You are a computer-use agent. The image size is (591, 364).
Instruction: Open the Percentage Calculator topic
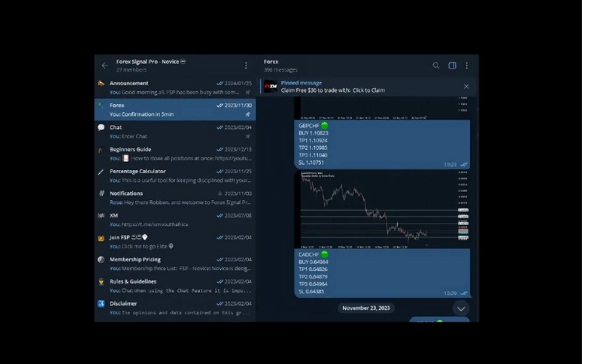(175, 176)
